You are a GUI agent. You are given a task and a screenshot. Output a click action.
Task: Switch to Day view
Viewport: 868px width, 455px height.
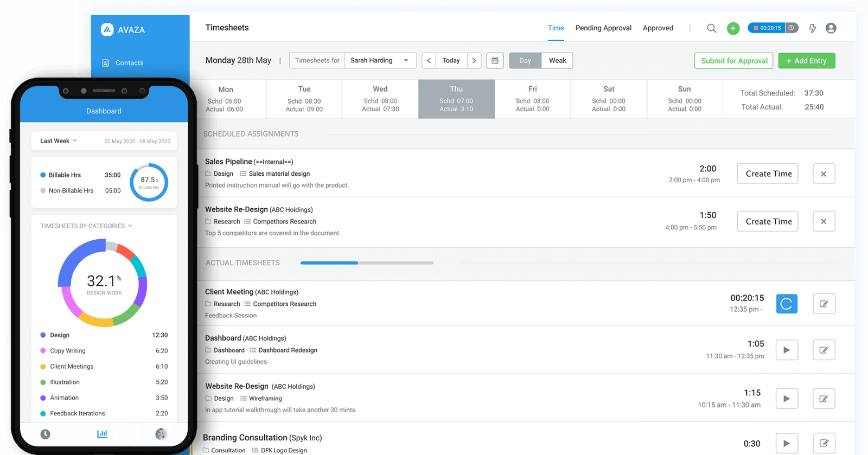tap(525, 61)
